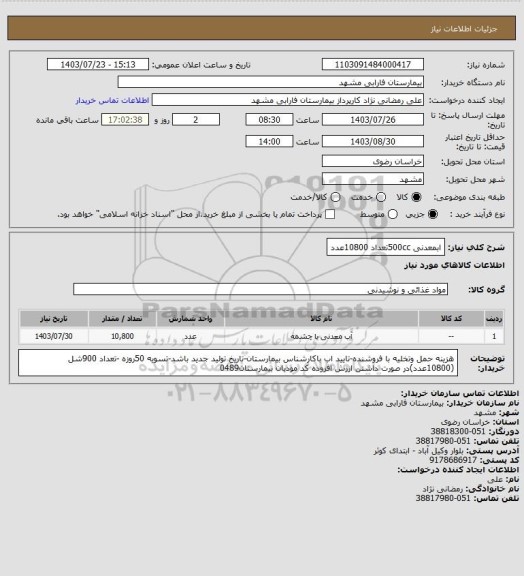Select the کالا/خدمت radio button
Image resolution: width=524 pixels, height=576 pixels.
[335, 197]
